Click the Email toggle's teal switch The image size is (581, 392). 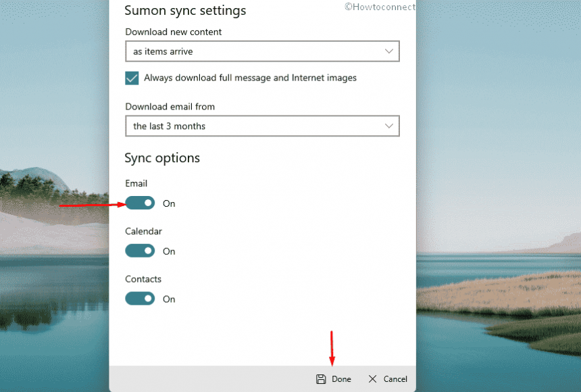140,203
